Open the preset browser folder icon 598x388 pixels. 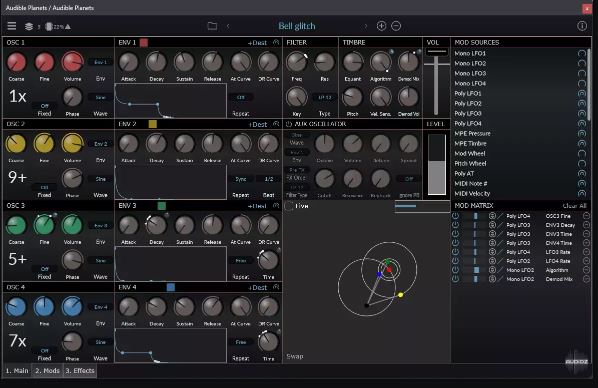point(212,26)
